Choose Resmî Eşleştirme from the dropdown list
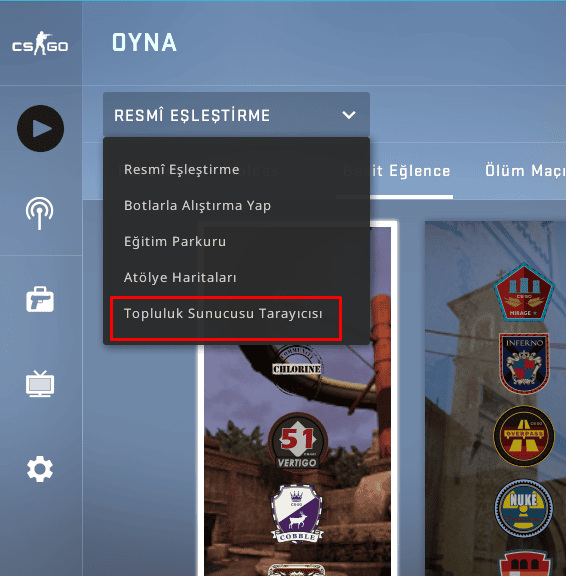The height and width of the screenshot is (576, 566). [x=182, y=170]
